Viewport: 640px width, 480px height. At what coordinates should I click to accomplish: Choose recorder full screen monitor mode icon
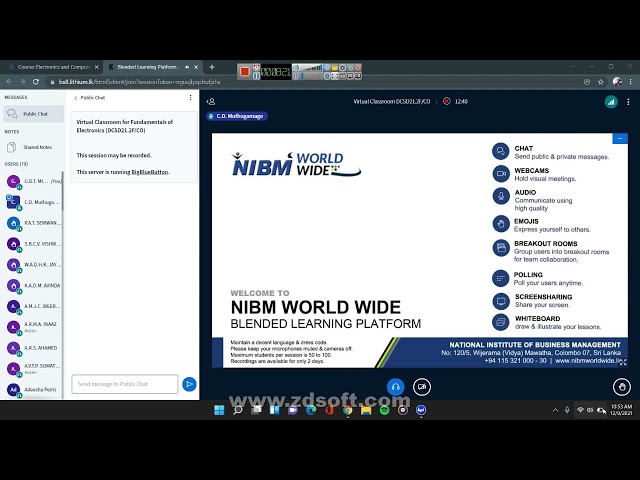(350, 76)
